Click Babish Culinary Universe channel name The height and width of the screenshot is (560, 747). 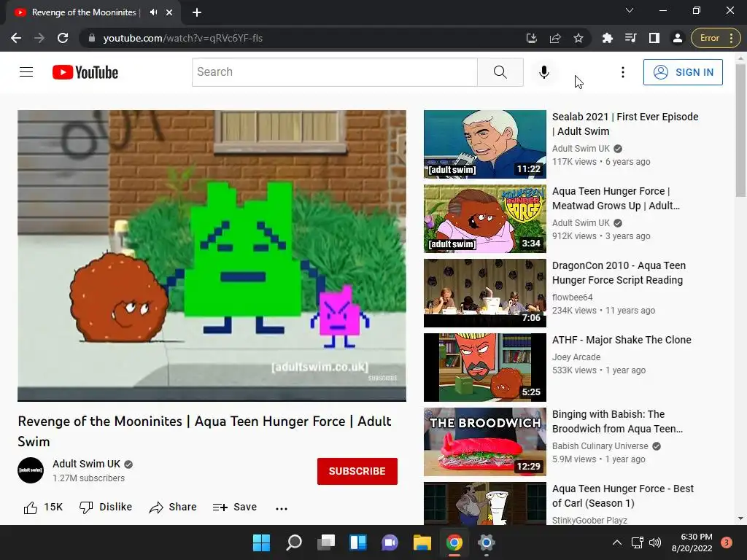(x=600, y=446)
